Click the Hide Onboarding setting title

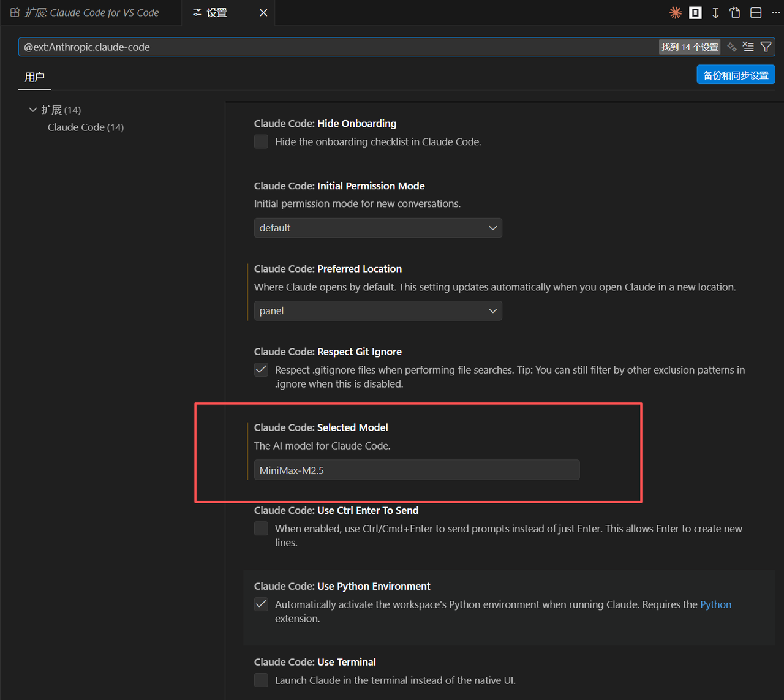pyautogui.click(x=325, y=123)
